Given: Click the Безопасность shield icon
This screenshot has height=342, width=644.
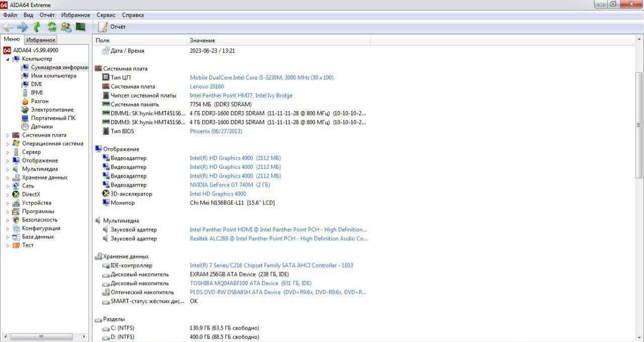Looking at the screenshot, I should [x=16, y=220].
